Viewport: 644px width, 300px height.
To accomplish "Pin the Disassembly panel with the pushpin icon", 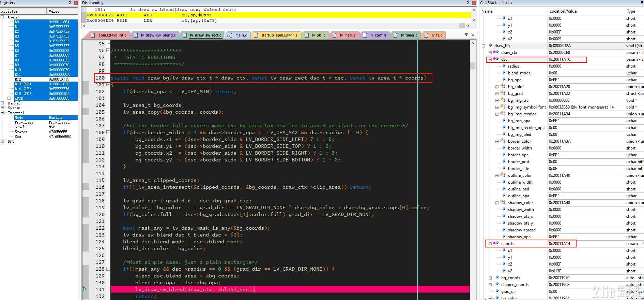I will [468, 3].
